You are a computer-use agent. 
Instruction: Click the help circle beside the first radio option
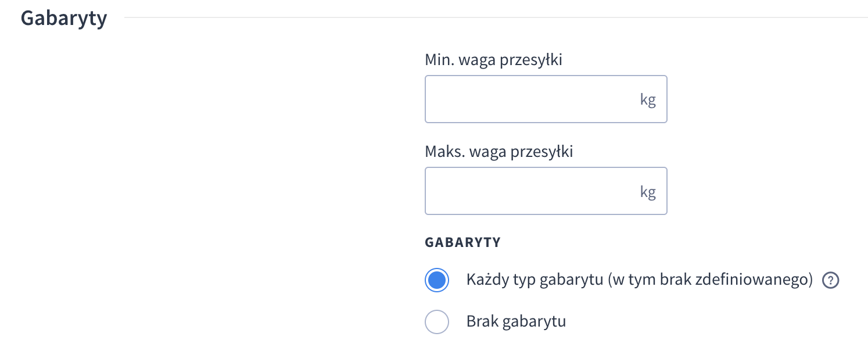(x=831, y=280)
